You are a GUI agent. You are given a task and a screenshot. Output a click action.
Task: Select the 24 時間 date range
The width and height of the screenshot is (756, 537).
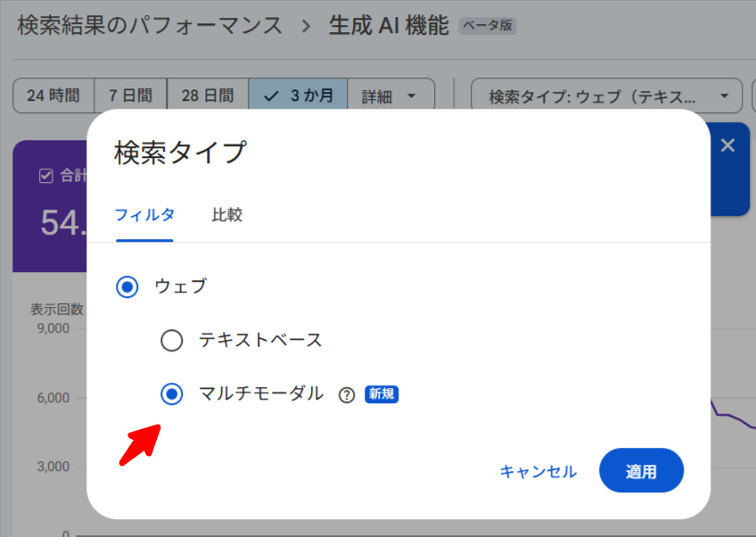pyautogui.click(x=53, y=95)
